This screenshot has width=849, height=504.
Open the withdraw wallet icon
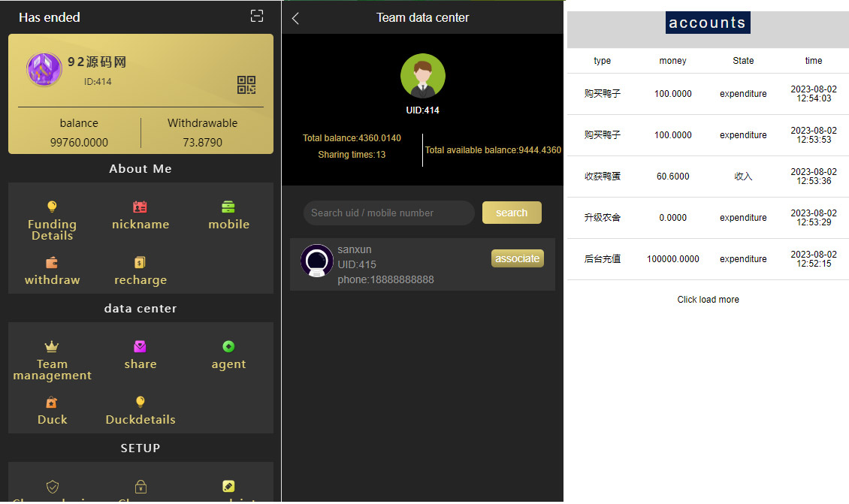pos(52,263)
